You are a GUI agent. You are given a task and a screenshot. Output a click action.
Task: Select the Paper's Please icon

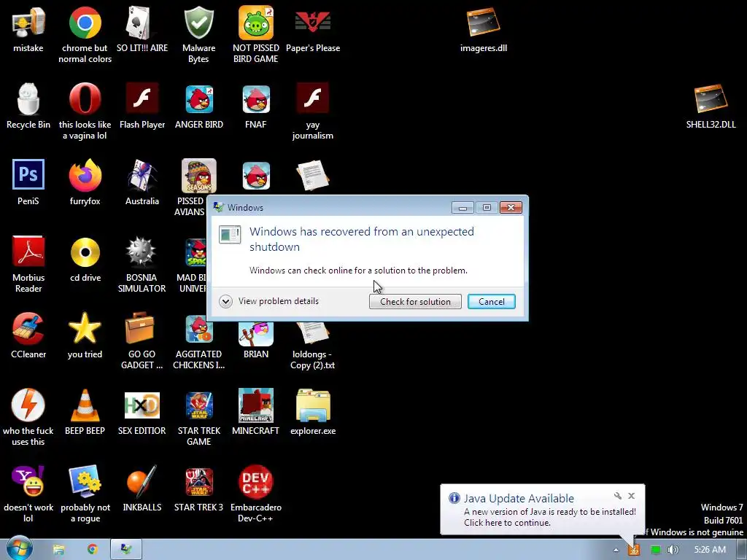(x=312, y=23)
